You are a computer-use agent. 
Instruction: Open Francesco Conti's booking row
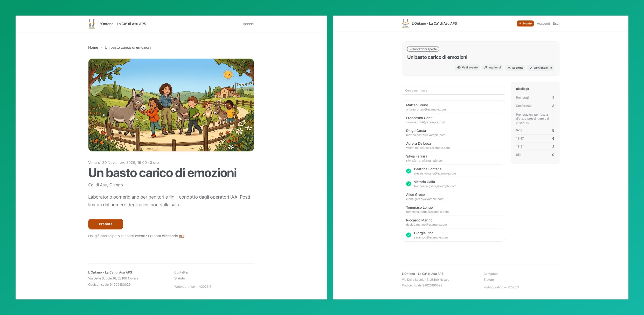point(453,120)
